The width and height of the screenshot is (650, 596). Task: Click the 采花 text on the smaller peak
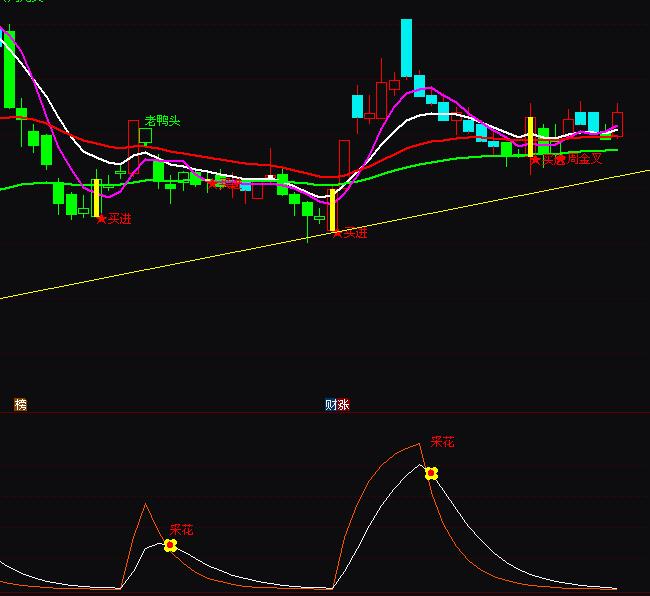point(181,529)
